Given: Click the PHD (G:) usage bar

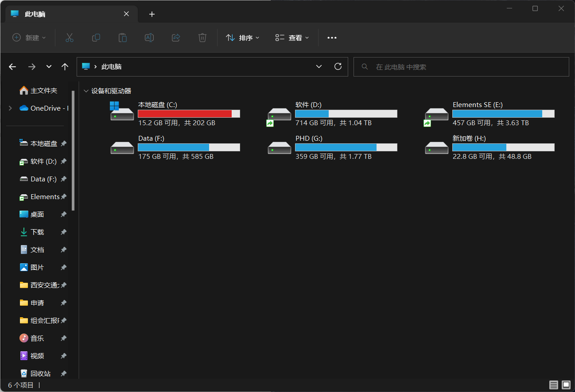Looking at the screenshot, I should (346, 147).
